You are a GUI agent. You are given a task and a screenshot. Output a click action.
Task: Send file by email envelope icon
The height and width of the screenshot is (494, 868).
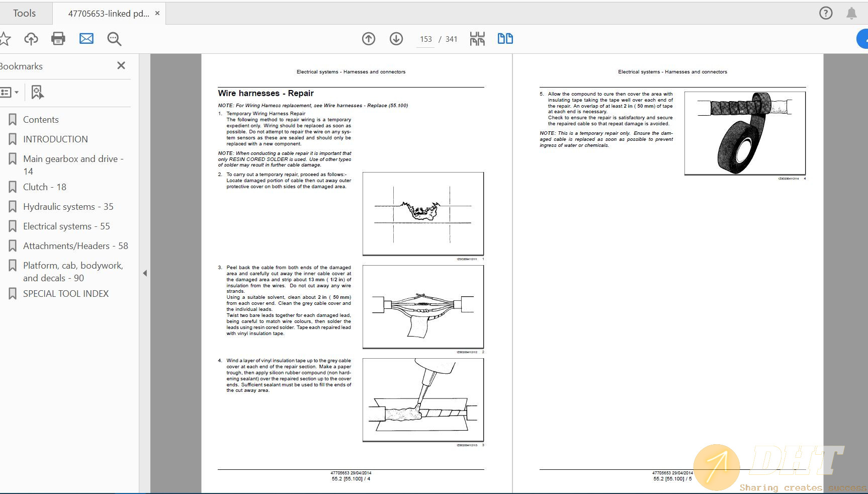point(86,39)
